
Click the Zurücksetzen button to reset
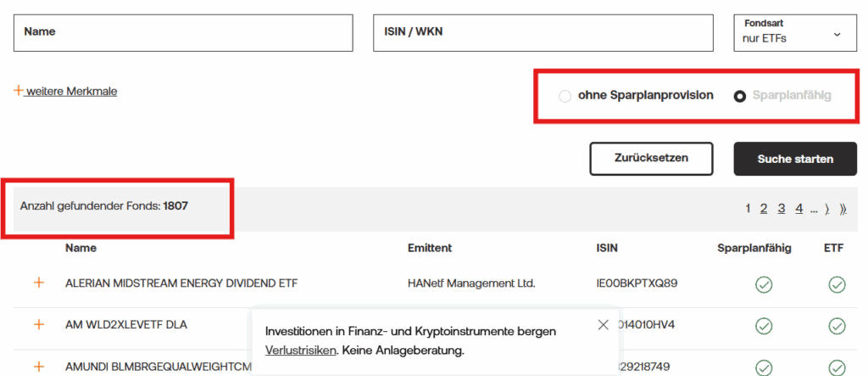click(651, 159)
